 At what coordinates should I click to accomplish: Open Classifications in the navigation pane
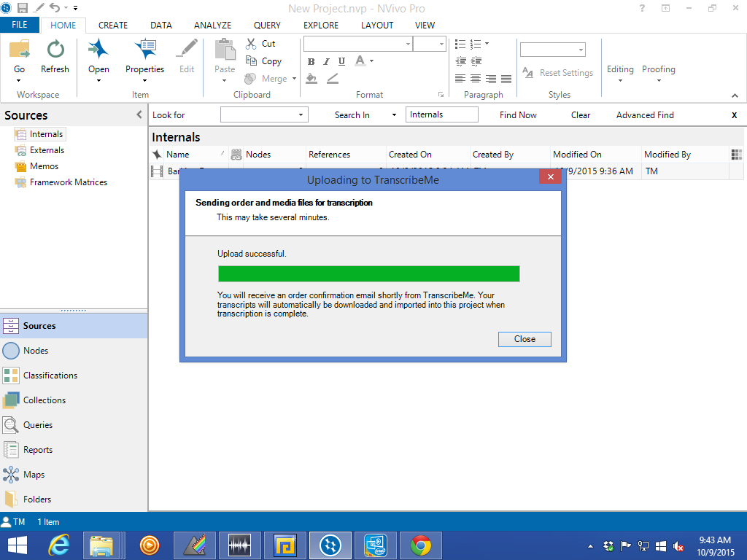(x=50, y=376)
